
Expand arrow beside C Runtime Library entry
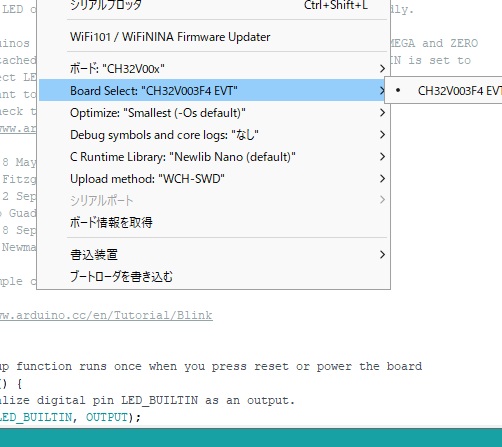pyautogui.click(x=382, y=157)
